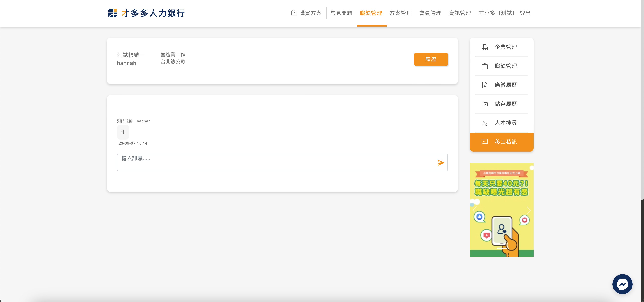Click the 才多多人力銀行 logo icon

coord(112,13)
